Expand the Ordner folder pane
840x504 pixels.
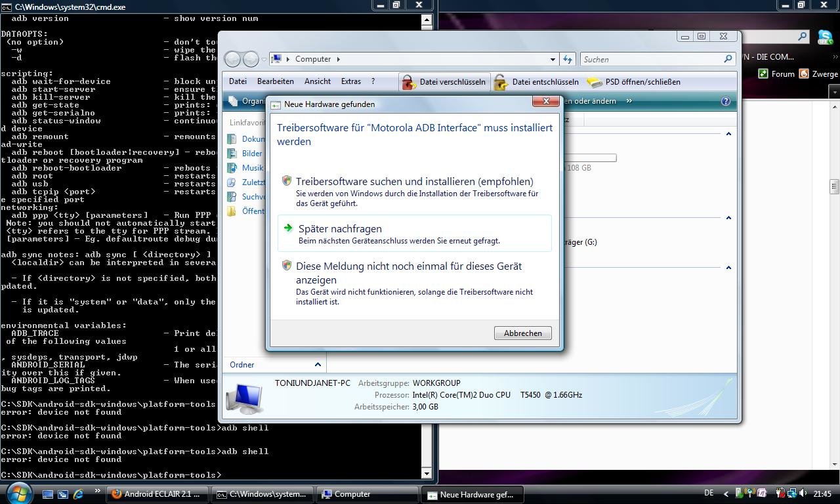pyautogui.click(x=318, y=364)
